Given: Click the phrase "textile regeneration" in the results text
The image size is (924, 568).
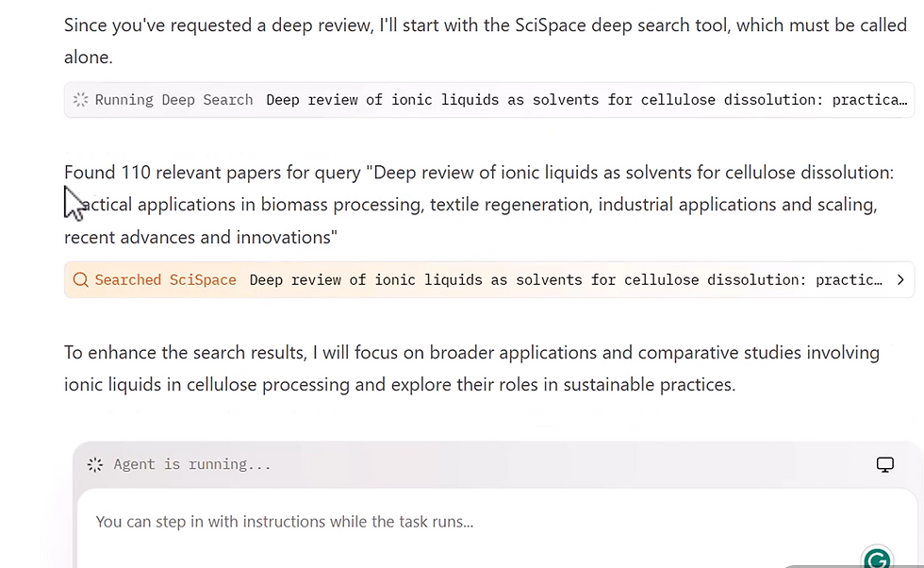Looking at the screenshot, I should [x=508, y=205].
